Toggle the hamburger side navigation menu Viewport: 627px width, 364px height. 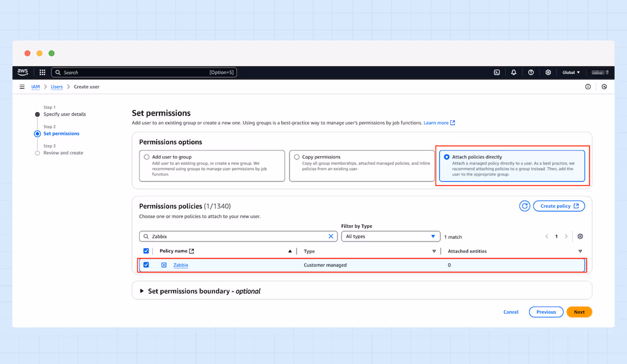(22, 87)
